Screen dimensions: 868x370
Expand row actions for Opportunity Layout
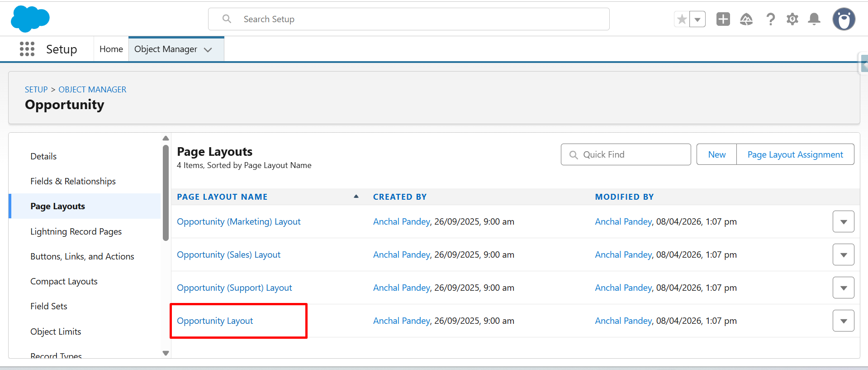(843, 321)
